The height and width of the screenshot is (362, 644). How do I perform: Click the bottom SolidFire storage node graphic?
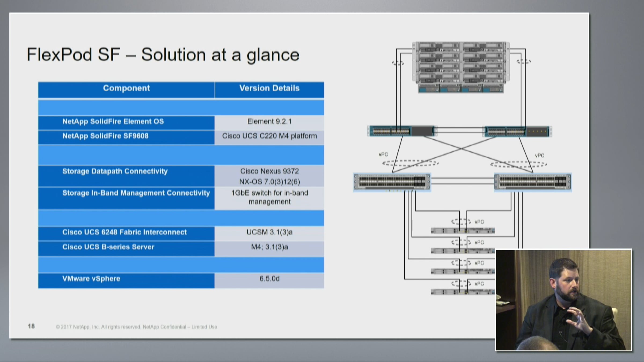pyautogui.click(x=463, y=292)
